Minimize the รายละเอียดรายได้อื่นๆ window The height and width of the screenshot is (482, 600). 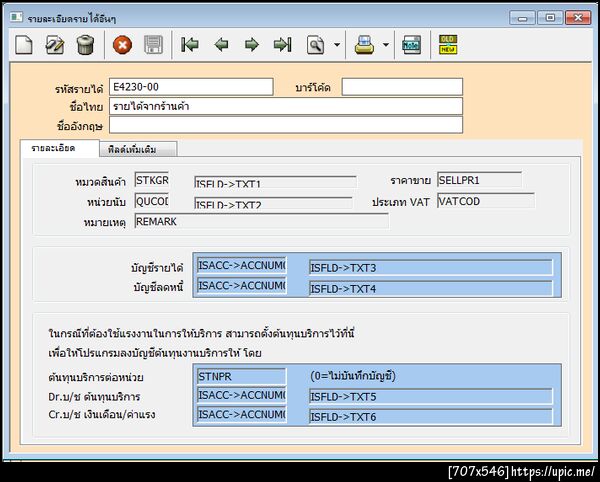[x=522, y=18]
